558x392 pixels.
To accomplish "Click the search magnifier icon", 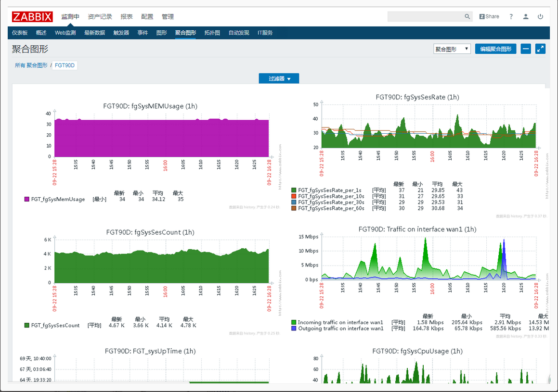I will pos(467,17).
